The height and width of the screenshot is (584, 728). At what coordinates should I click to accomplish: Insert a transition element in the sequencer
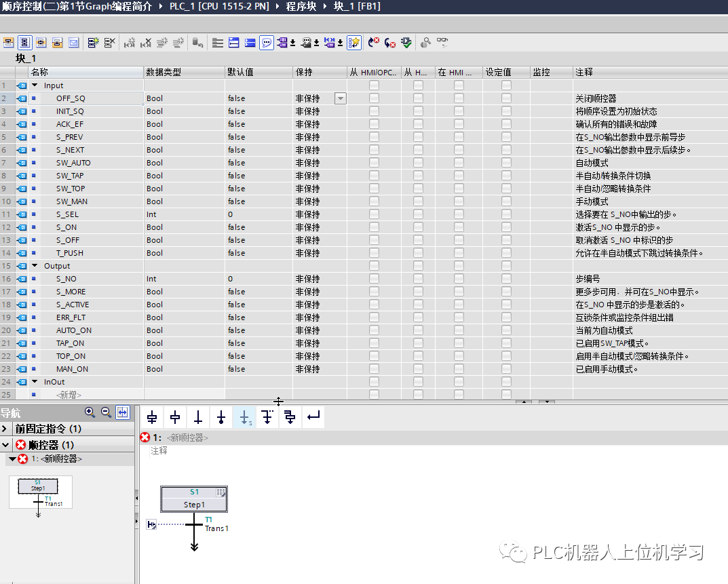197,418
